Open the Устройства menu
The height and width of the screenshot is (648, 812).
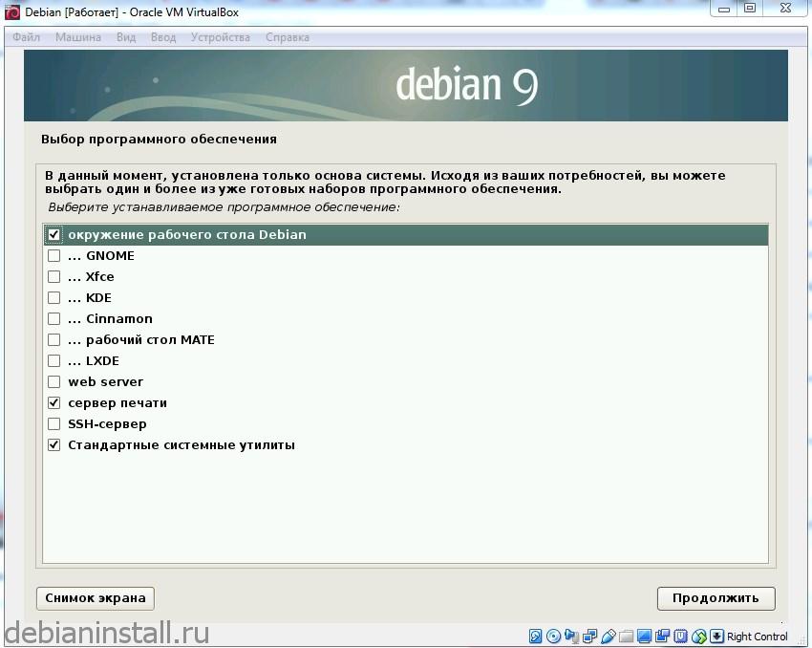pos(221,37)
